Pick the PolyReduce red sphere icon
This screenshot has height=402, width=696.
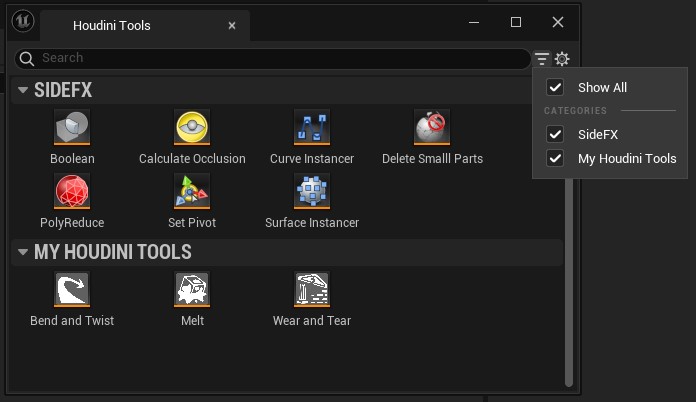tap(72, 191)
